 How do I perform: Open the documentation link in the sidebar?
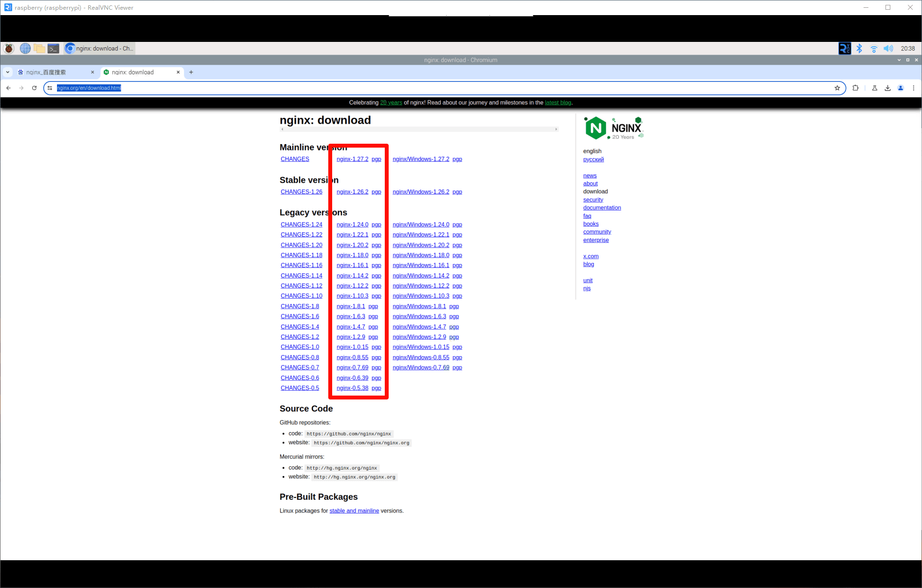click(602, 208)
